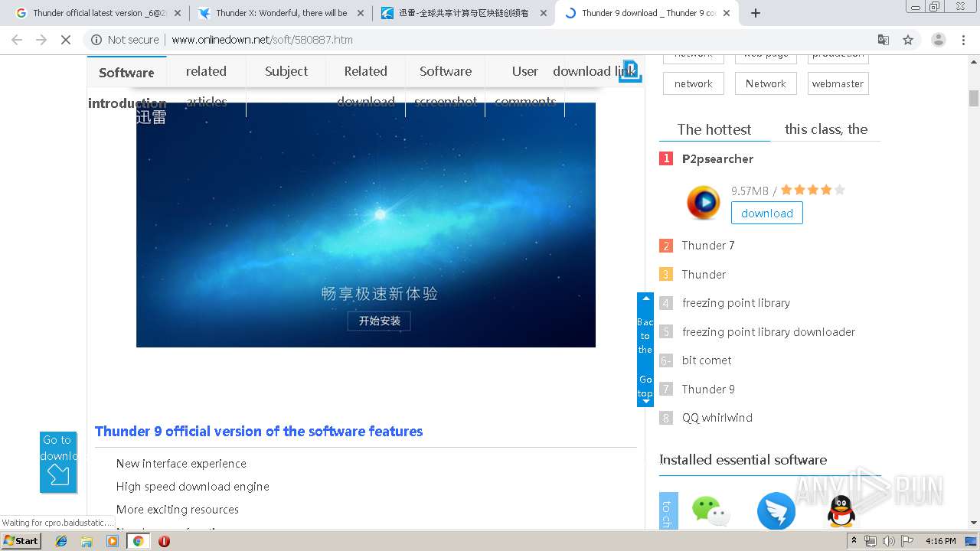Select the related articles page tab

click(207, 86)
